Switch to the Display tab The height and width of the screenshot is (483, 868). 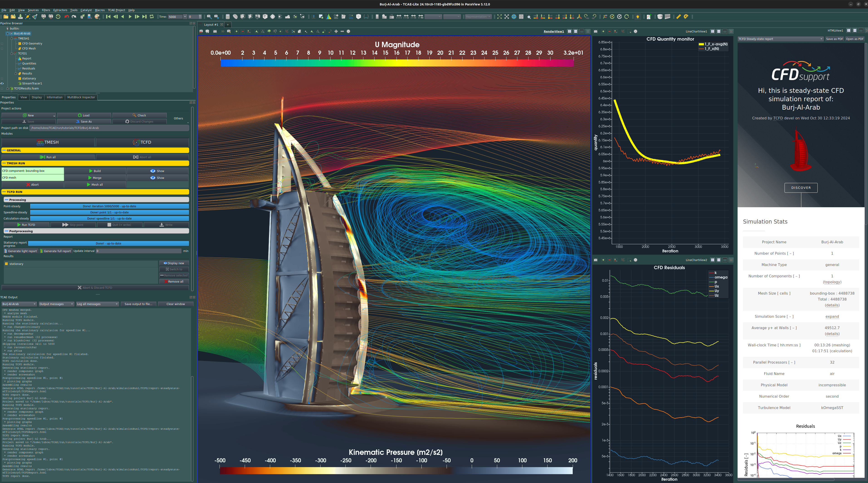(x=37, y=97)
